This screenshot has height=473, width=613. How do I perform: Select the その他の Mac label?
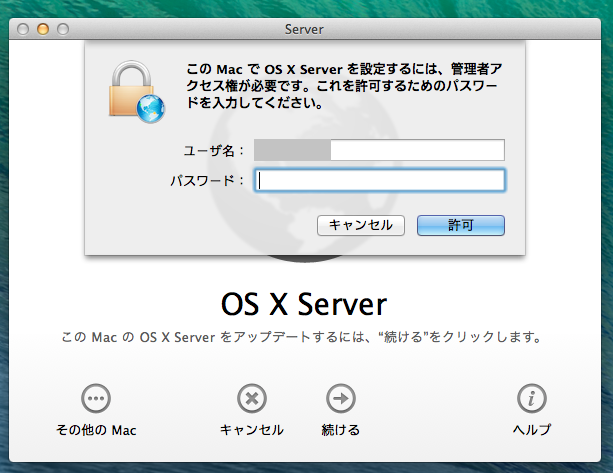[96, 430]
